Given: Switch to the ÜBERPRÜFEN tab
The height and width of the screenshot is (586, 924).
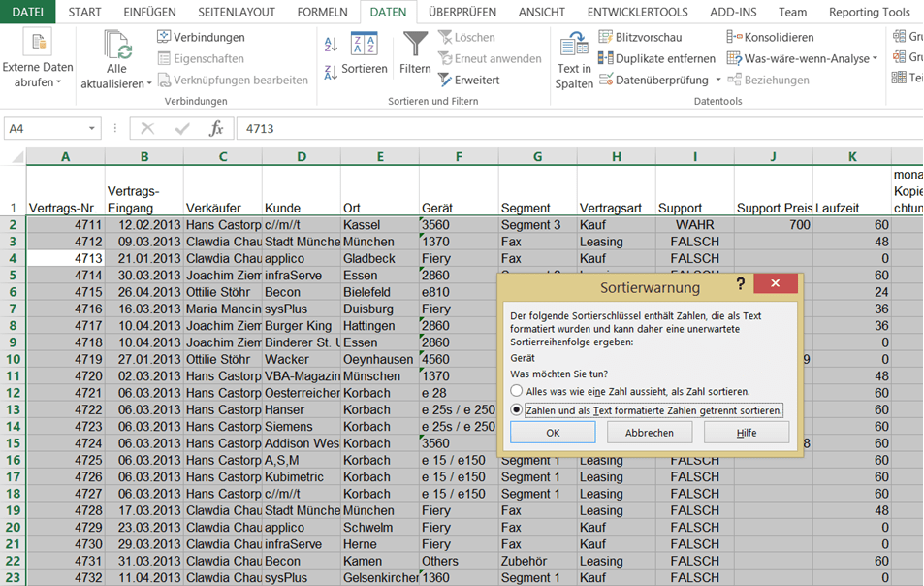Looking at the screenshot, I should tap(462, 12).
